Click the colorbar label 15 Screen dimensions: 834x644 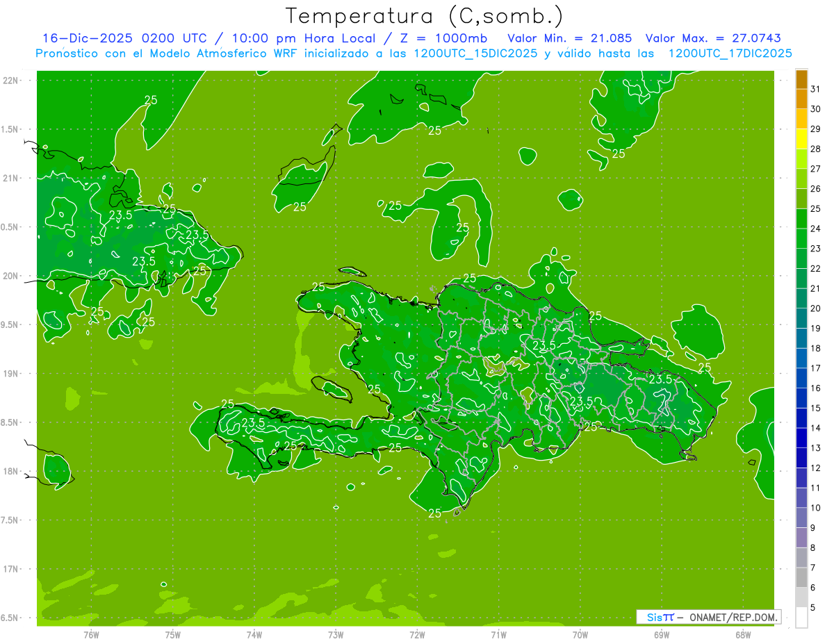pos(816,408)
